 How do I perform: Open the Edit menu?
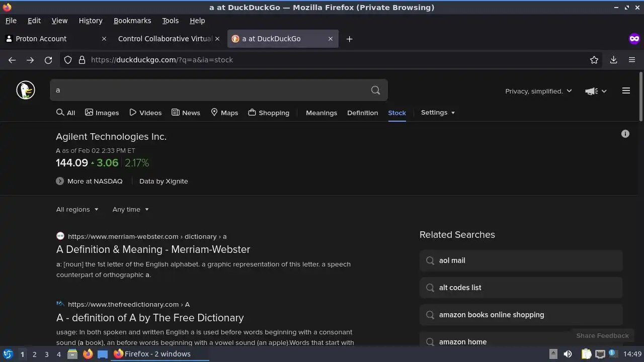click(x=34, y=21)
